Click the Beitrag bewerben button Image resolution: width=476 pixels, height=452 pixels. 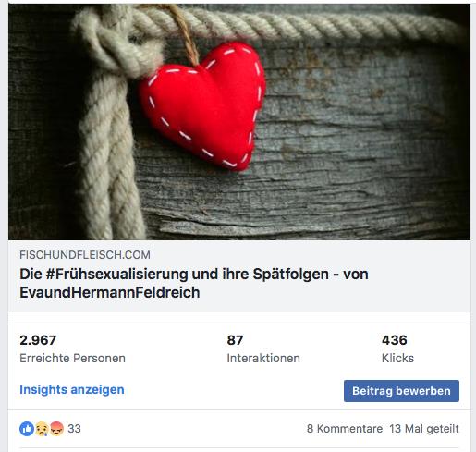pyautogui.click(x=401, y=391)
